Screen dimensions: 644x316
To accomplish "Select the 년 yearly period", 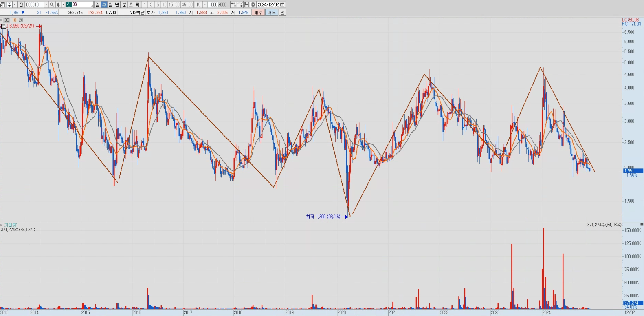I will click(x=117, y=4).
